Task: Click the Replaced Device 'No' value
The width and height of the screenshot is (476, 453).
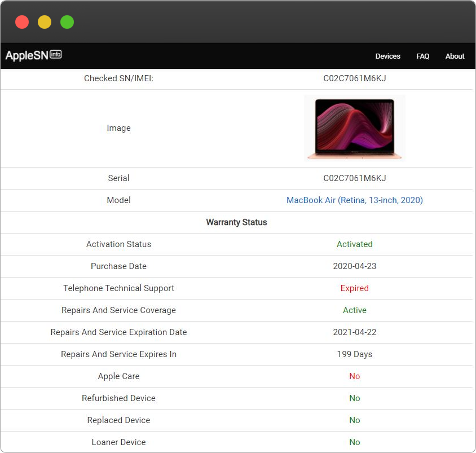Action: pos(355,420)
